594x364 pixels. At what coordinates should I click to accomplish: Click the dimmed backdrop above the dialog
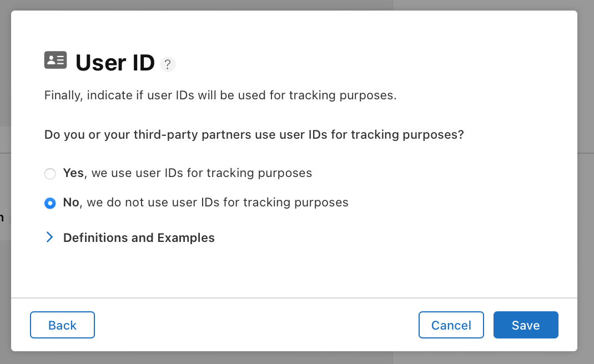point(297,5)
